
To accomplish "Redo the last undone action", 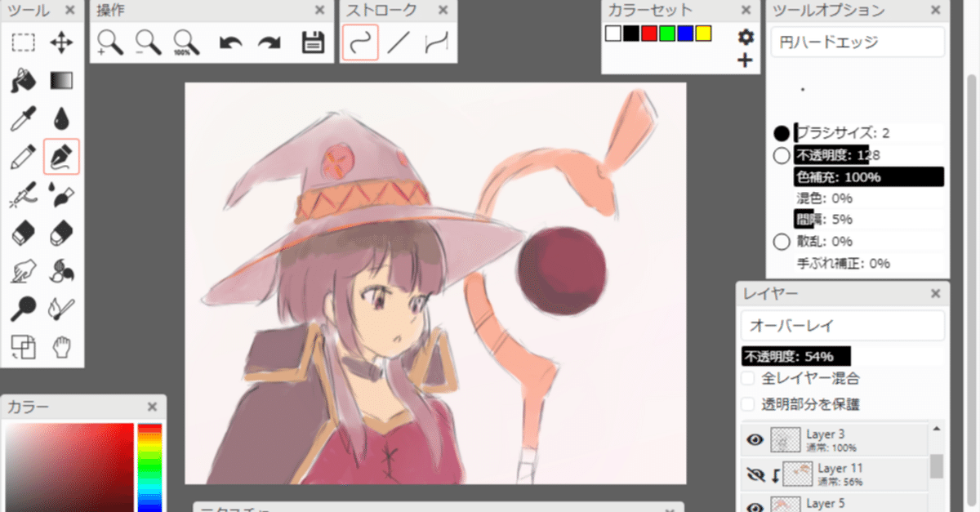I will pos(269,42).
